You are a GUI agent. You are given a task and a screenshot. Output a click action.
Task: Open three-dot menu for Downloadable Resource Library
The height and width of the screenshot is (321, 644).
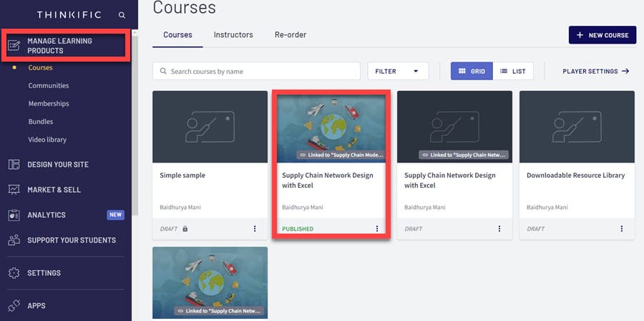622,229
